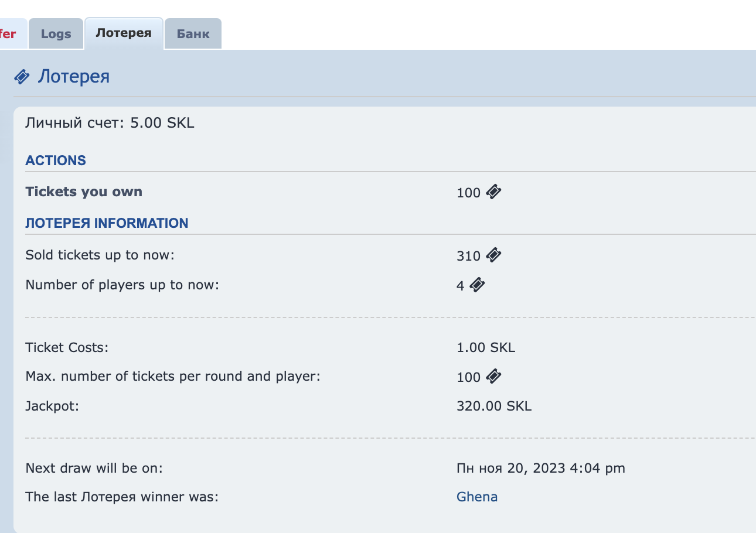756x533 pixels.
Task: Open last winner Ghena's profile link
Action: point(477,497)
